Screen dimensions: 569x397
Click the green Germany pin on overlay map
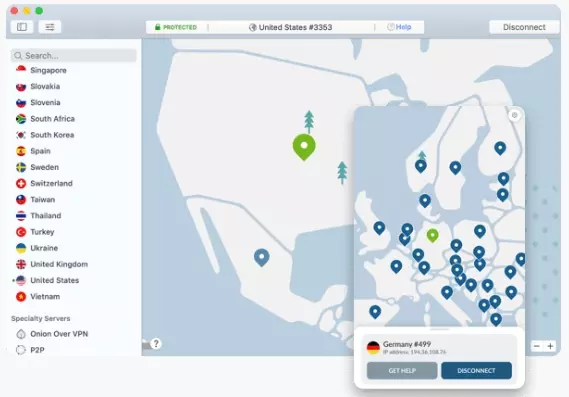pyautogui.click(x=432, y=236)
